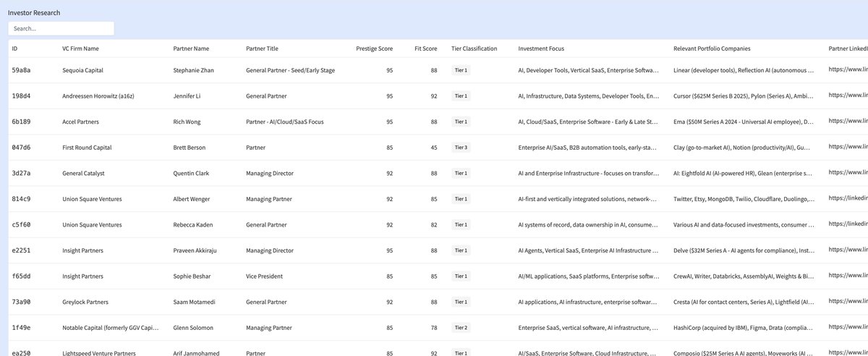Screen dimensions: 868x356
Task: Select partner name Glenn Solomon
Action: (193, 328)
